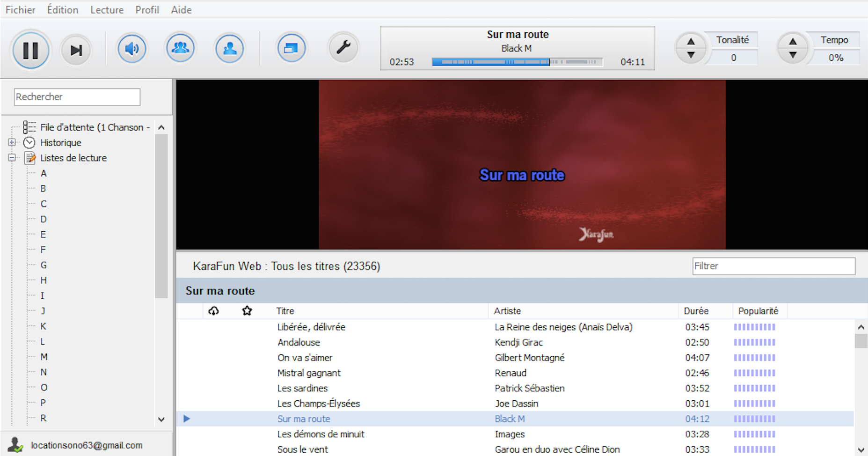This screenshot has width=868, height=456.
Task: Click the cloud download column icon
Action: (213, 311)
